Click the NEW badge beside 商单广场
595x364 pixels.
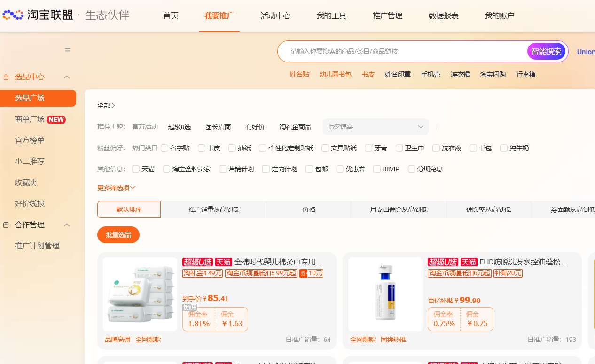tap(56, 119)
